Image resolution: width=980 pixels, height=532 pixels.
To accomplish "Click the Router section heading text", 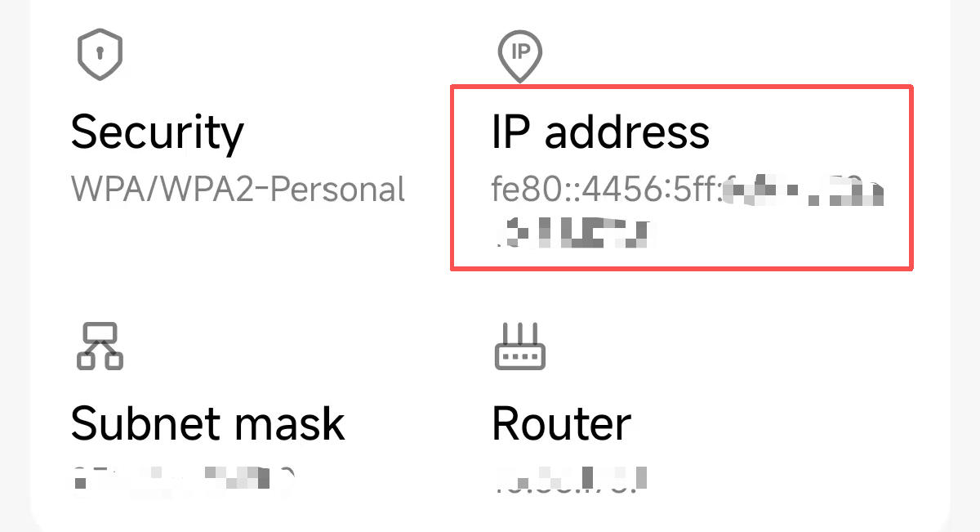I will [x=559, y=423].
